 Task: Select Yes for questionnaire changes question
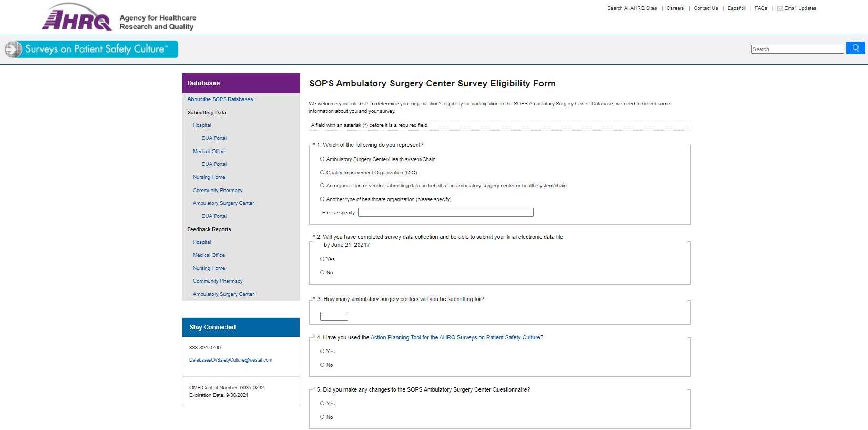(x=322, y=403)
